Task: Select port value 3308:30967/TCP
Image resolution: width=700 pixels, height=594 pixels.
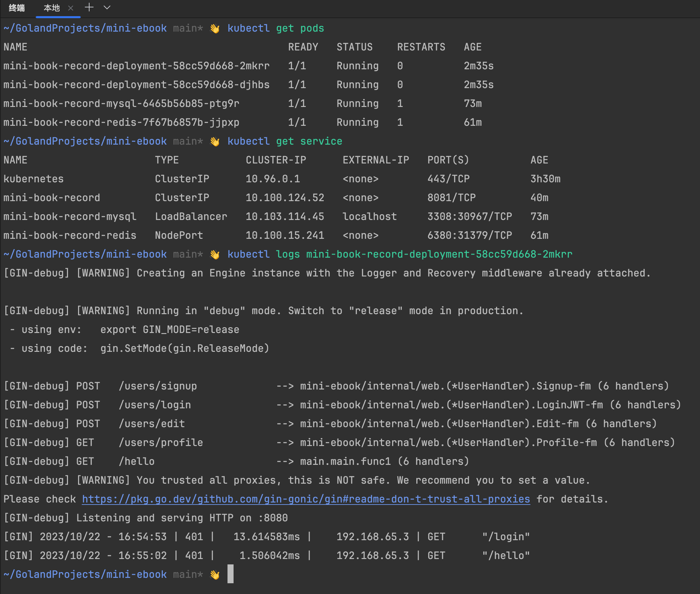Action: (469, 217)
